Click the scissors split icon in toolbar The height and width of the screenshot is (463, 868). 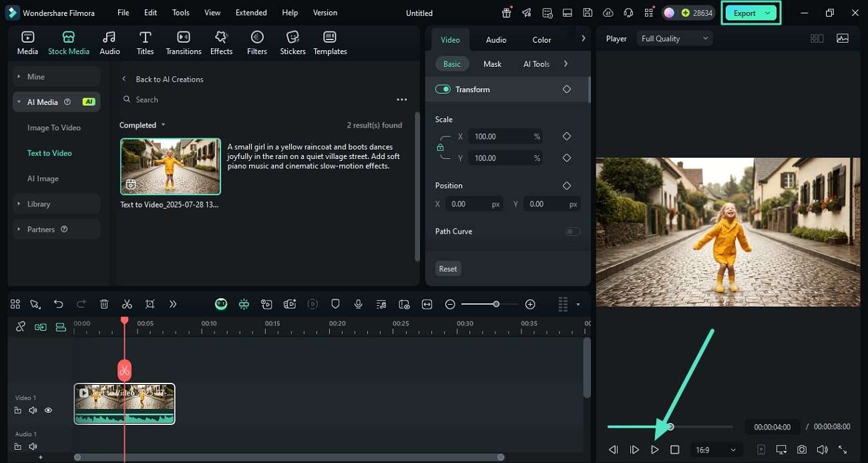coord(127,304)
